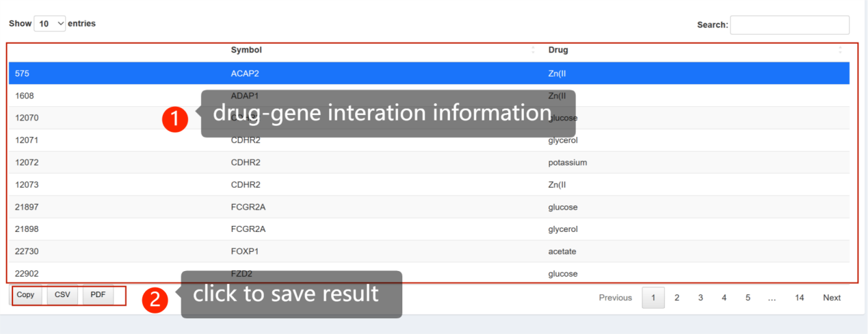Open the Show entries dropdown
Screen dimensions: 868x334
coord(50,23)
